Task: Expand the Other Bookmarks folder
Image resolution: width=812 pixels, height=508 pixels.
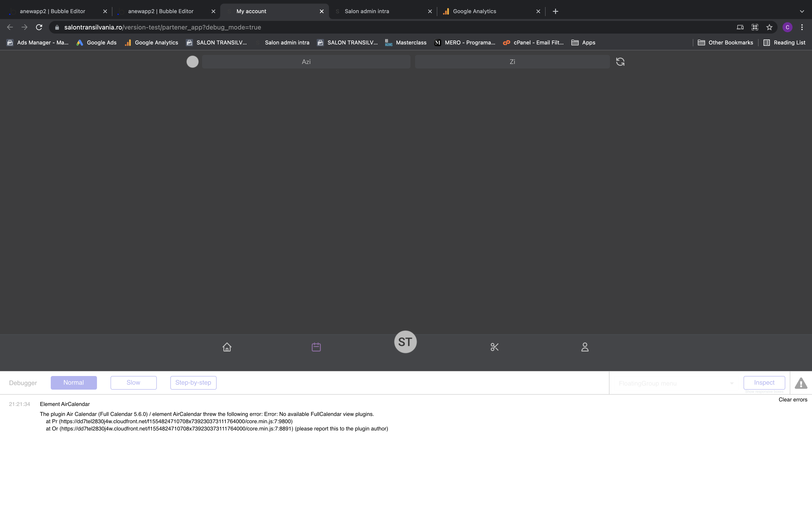Action: [725, 42]
